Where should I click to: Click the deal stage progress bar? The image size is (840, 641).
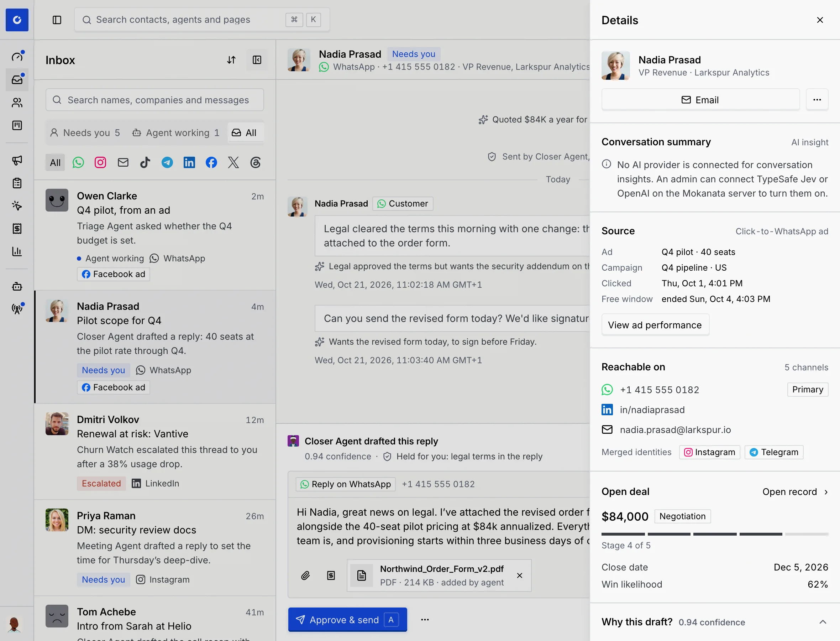point(715,534)
